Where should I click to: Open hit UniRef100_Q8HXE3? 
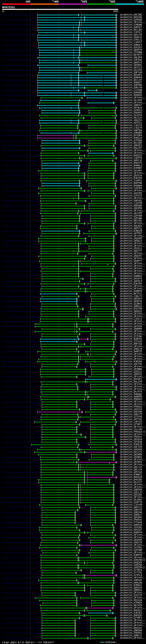[131, 146]
